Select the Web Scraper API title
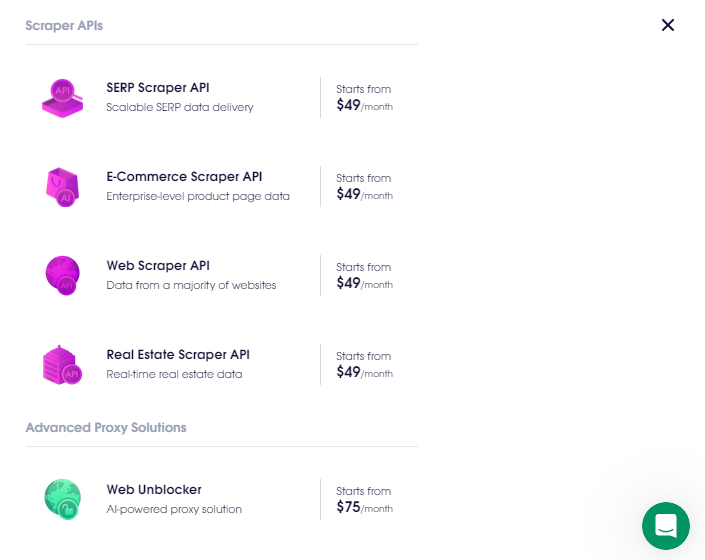Screen dimensions: 705x560 click(x=158, y=266)
